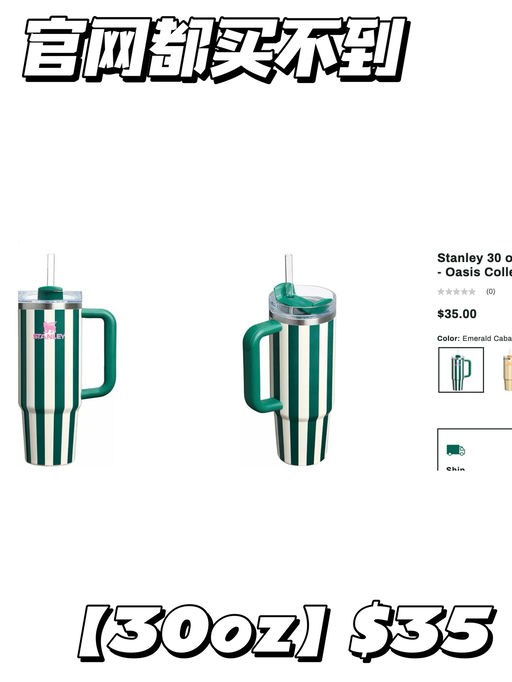Click the straw on the right tumbler
Viewport: 512px width, 682px height.
pyautogui.click(x=289, y=269)
